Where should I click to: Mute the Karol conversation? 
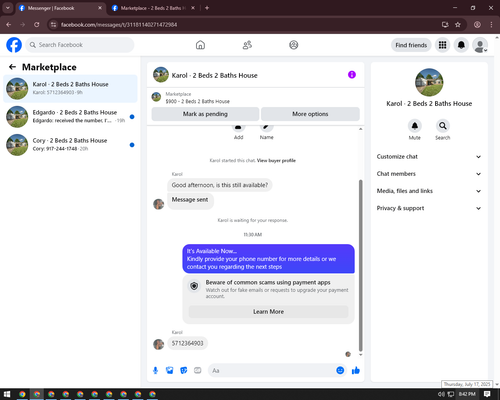coord(415,126)
